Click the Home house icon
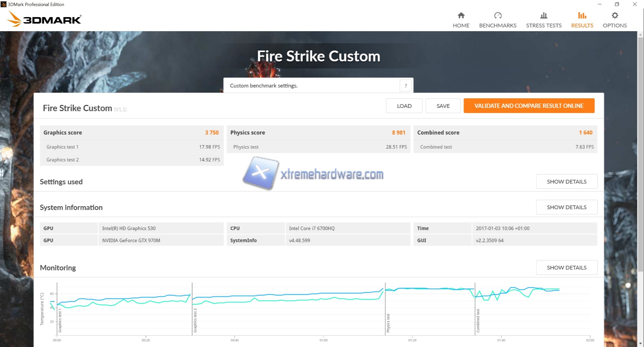Screen dimensions: 644x347 click(x=461, y=16)
